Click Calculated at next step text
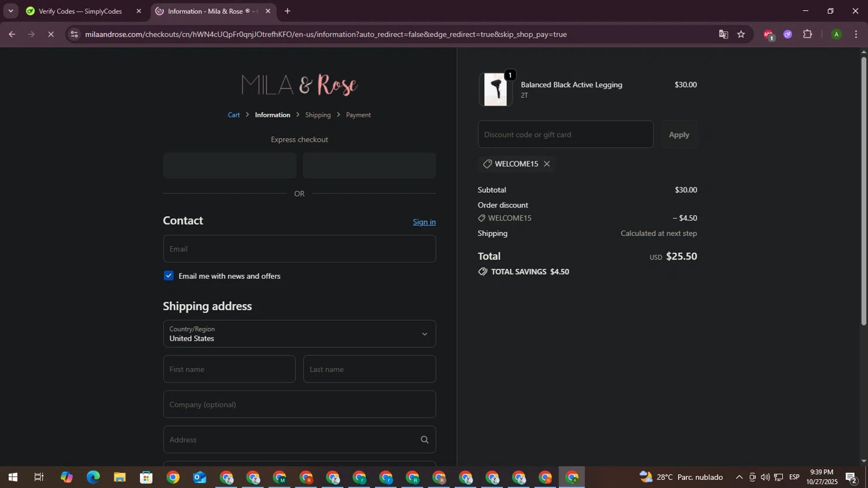 [x=659, y=234]
